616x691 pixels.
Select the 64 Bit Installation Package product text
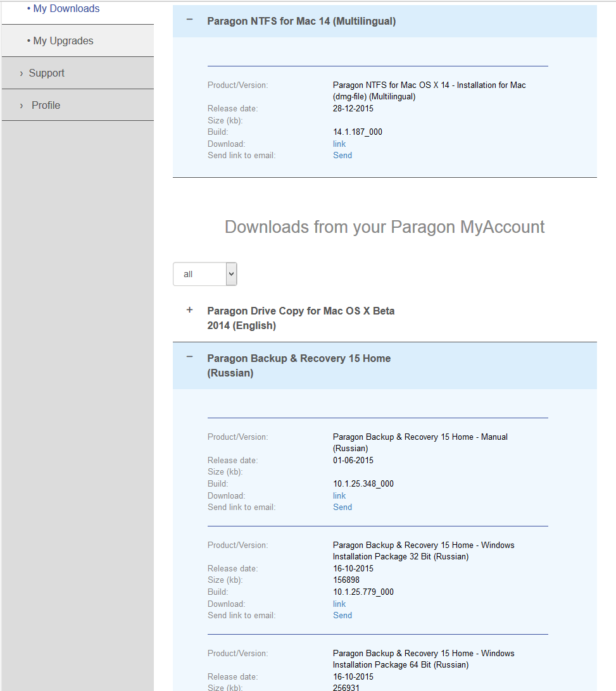coord(424,659)
